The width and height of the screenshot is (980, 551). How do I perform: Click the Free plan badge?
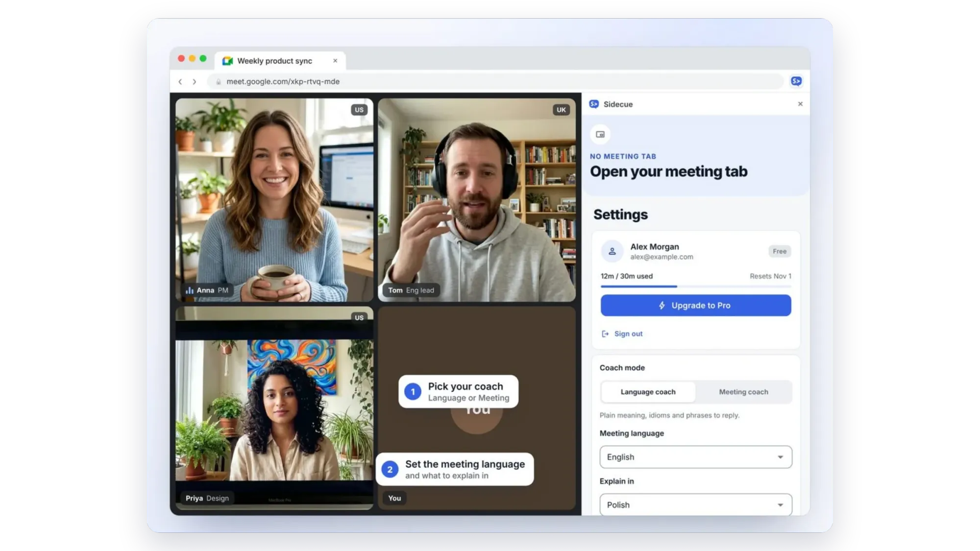780,251
